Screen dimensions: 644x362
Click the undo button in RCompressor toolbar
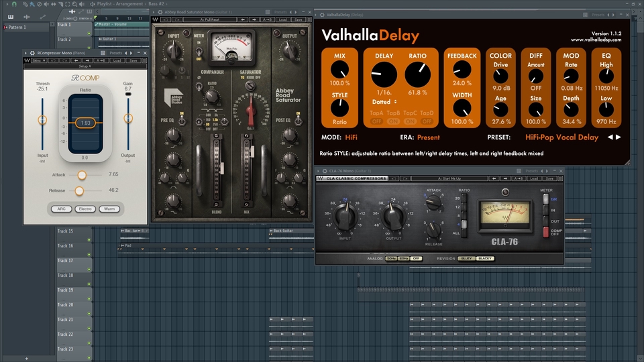tap(53, 60)
